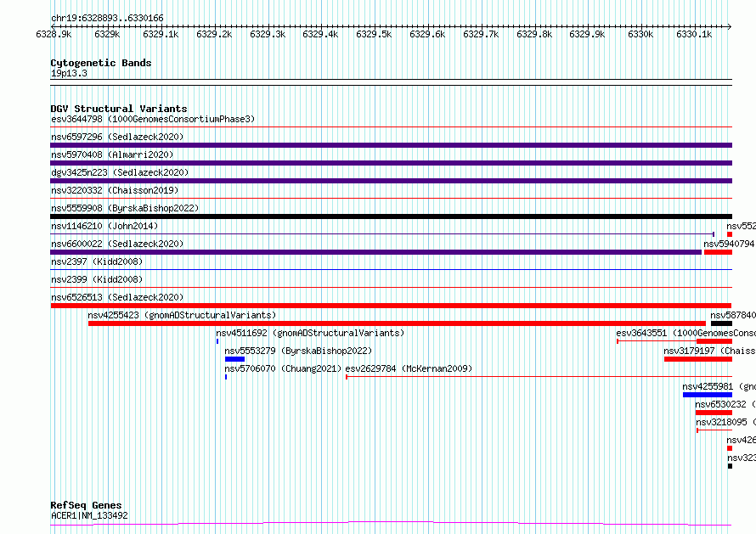Click the esv3644798 (1000GenomesConsortiumPhase3) variant label
This screenshot has width=756, height=534.
pyautogui.click(x=153, y=119)
